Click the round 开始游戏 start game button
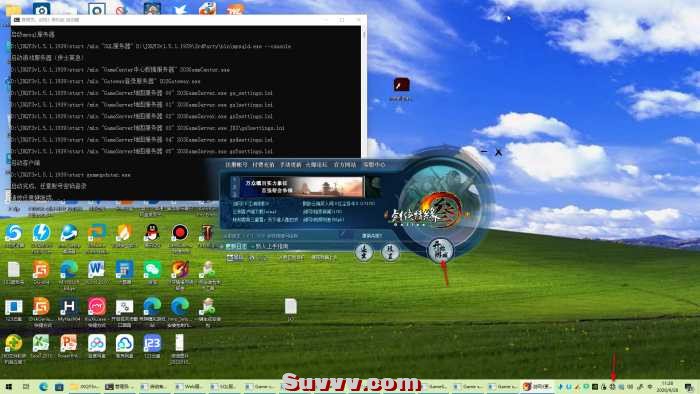This screenshot has height=394, width=700. [440, 250]
